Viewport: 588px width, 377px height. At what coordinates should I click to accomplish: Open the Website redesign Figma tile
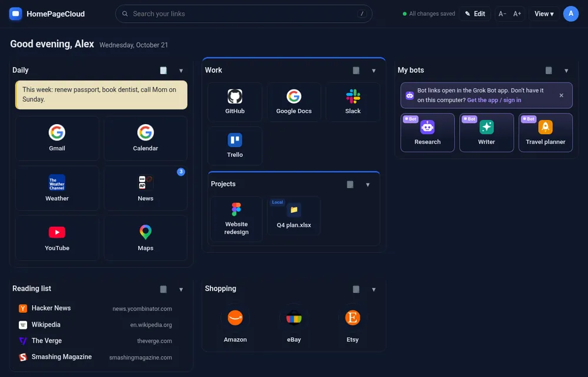(236, 219)
